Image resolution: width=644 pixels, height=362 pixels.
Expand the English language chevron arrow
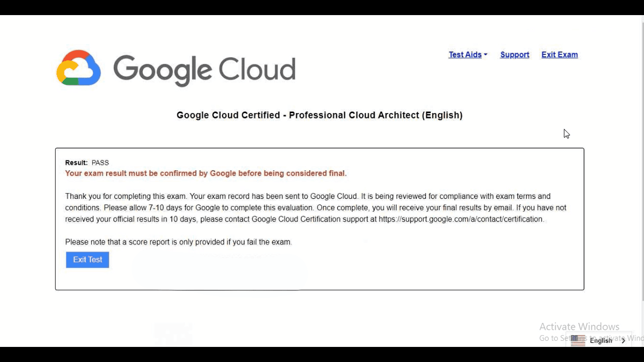point(624,340)
